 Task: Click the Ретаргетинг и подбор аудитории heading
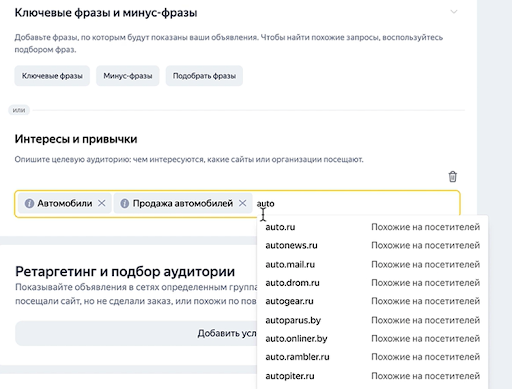[125, 272]
